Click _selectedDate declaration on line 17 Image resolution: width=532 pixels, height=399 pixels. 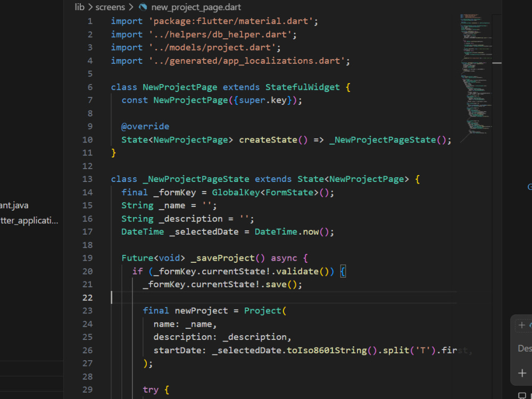(x=204, y=232)
